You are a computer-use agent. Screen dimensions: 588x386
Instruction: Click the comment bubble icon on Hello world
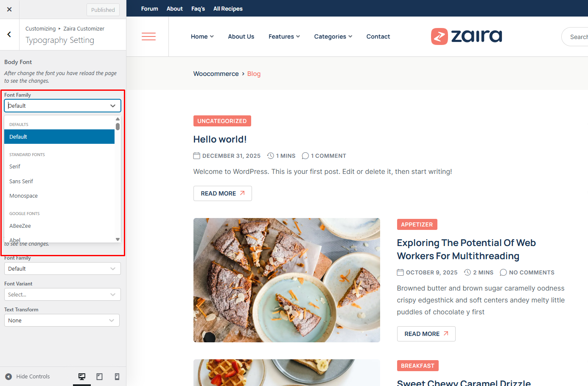[x=305, y=156]
